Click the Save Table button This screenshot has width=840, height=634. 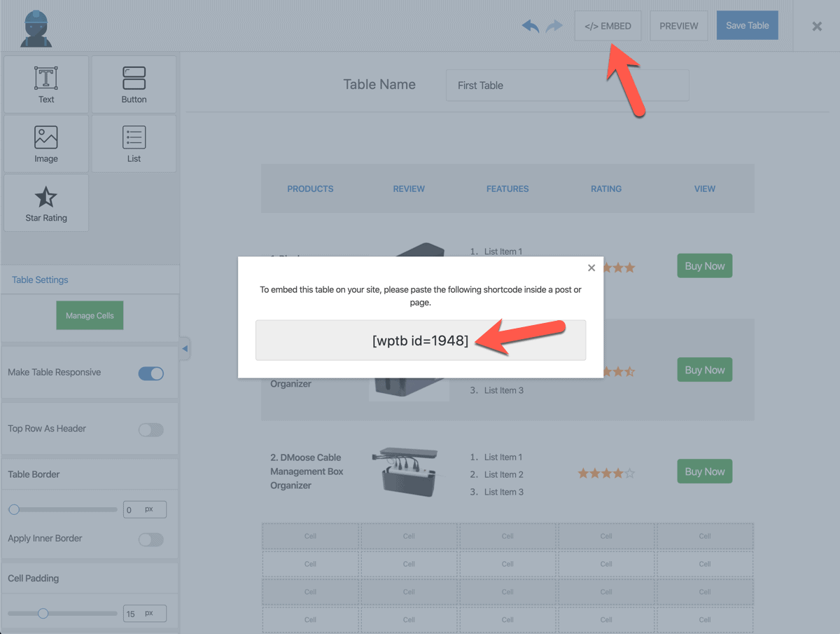coord(747,25)
